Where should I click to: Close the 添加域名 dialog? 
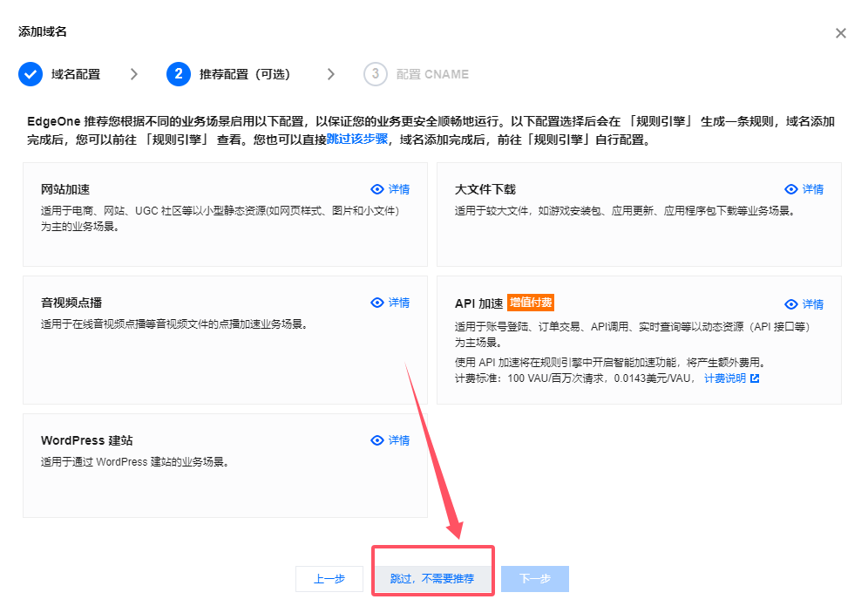pos(840,33)
